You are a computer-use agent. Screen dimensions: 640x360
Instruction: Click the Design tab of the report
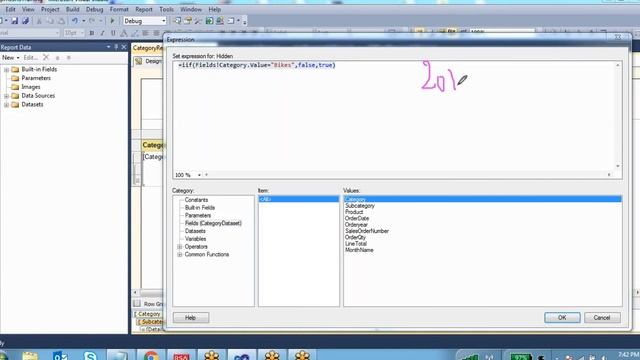(x=149, y=61)
